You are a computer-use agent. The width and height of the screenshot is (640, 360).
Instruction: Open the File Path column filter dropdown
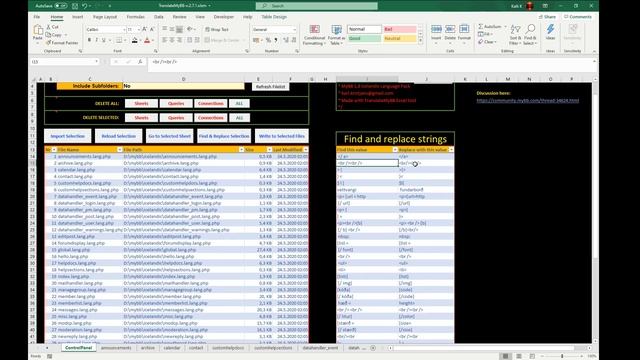click(241, 150)
